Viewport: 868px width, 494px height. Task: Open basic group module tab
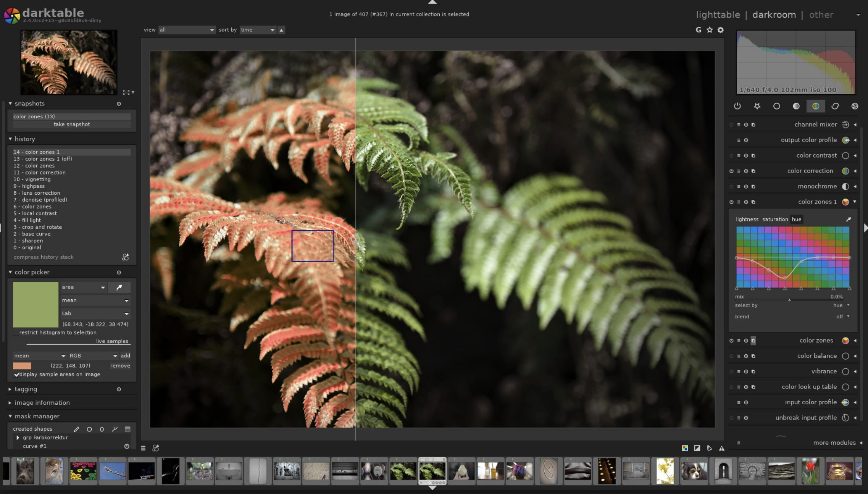tap(776, 106)
